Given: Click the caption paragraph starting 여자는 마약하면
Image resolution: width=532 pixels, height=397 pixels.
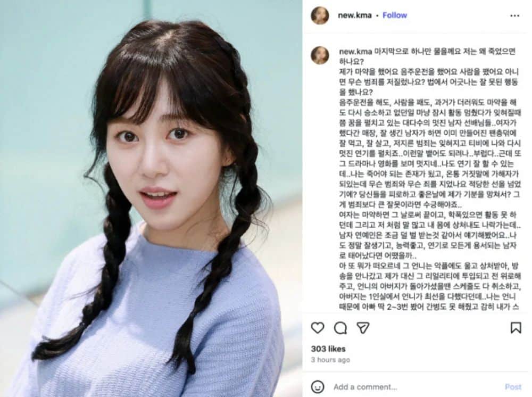Looking at the screenshot, I should (430, 235).
